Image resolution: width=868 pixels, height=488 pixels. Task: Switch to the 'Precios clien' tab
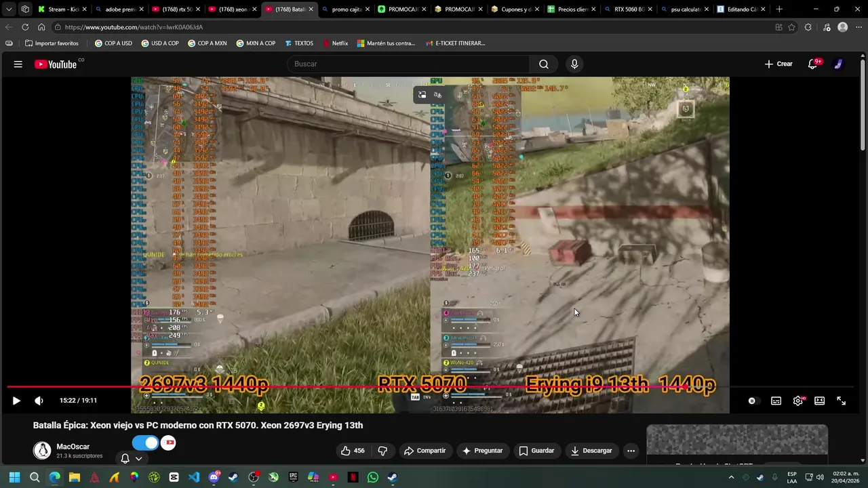pyautogui.click(x=572, y=9)
